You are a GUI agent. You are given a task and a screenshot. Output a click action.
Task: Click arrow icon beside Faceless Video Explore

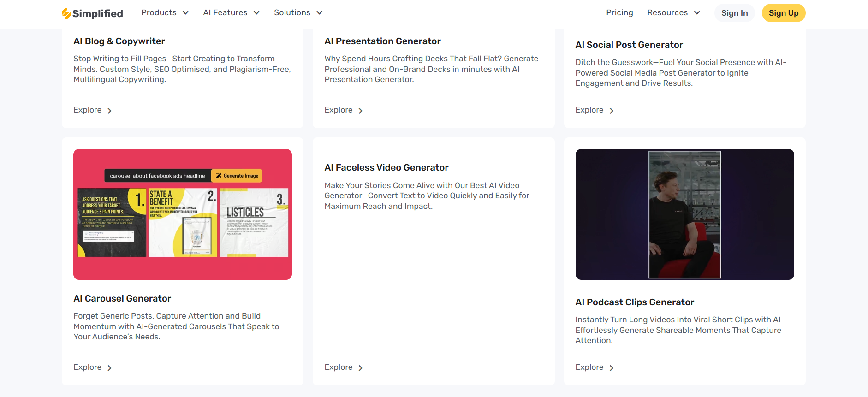coord(360,368)
